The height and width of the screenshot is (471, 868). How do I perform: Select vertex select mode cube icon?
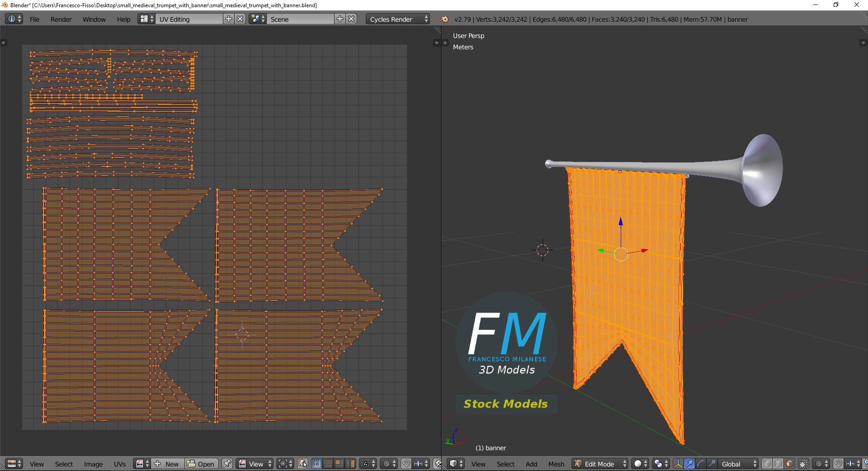767,464
